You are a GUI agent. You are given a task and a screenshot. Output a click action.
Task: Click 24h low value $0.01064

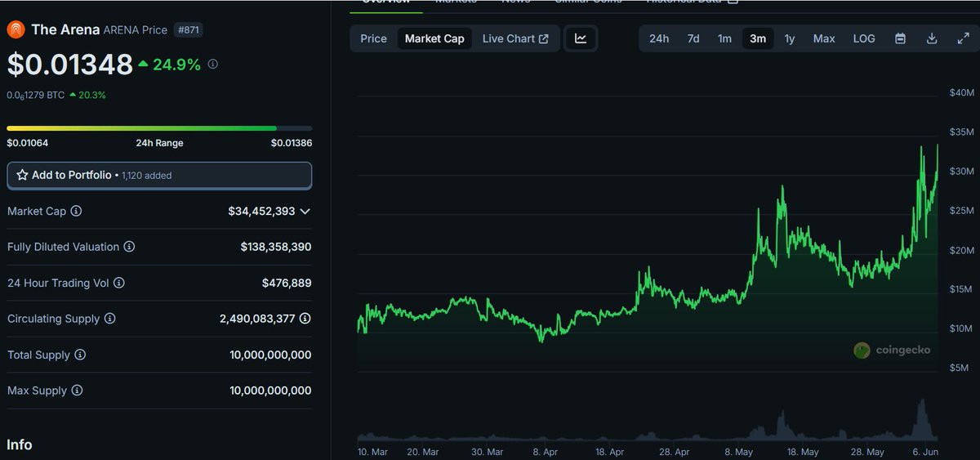coord(27,143)
